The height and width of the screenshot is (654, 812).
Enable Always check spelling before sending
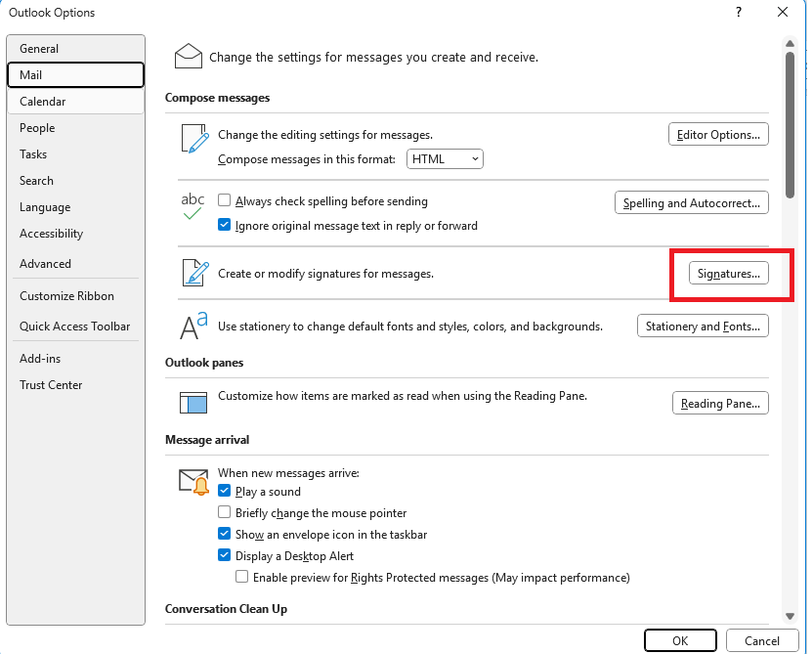point(224,200)
